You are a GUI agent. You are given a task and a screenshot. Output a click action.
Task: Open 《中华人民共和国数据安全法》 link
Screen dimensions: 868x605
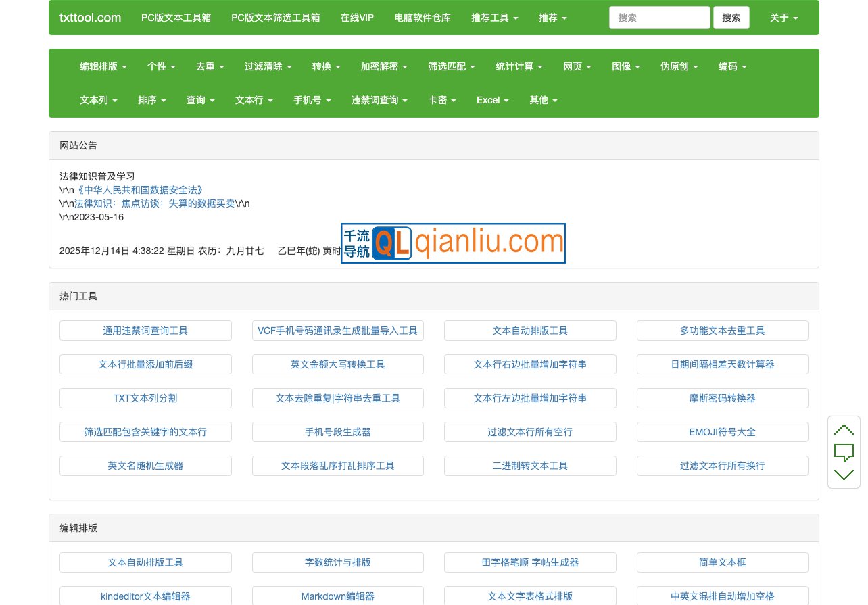[140, 190]
